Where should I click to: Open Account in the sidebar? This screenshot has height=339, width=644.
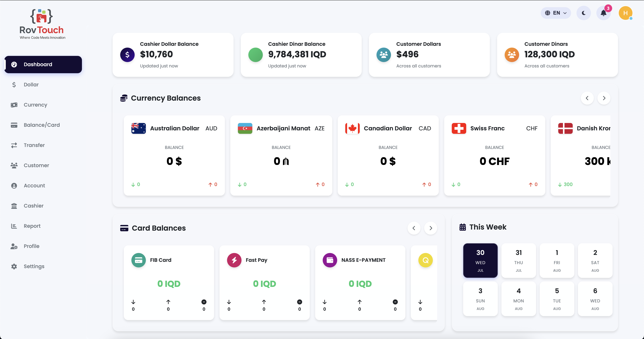pos(43,186)
